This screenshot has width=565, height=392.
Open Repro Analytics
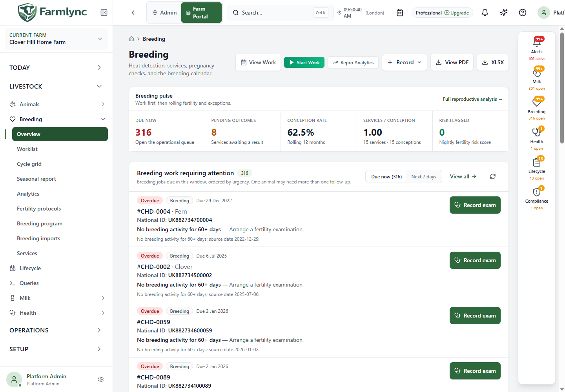click(x=353, y=62)
